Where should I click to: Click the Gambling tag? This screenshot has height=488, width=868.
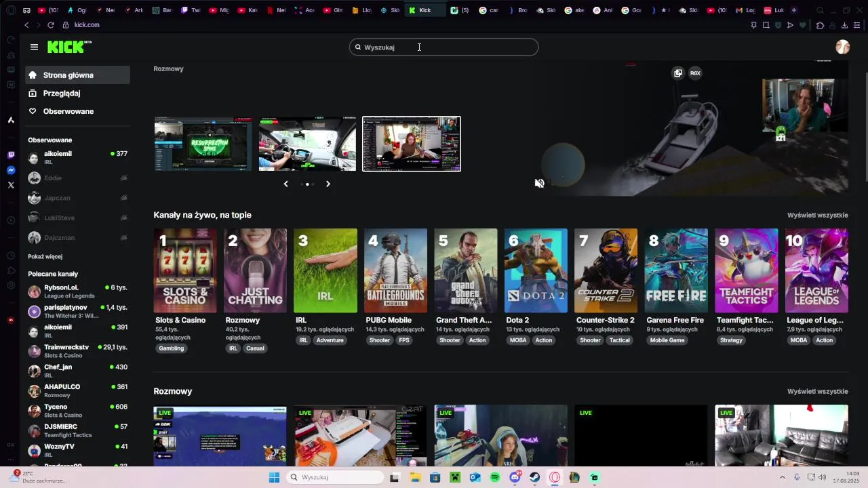point(172,348)
